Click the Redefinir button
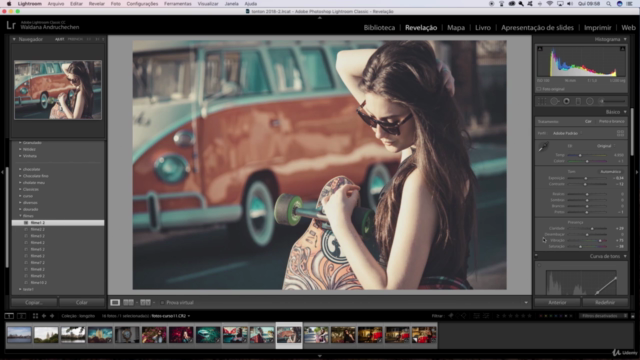640x360 pixels. 605,302
